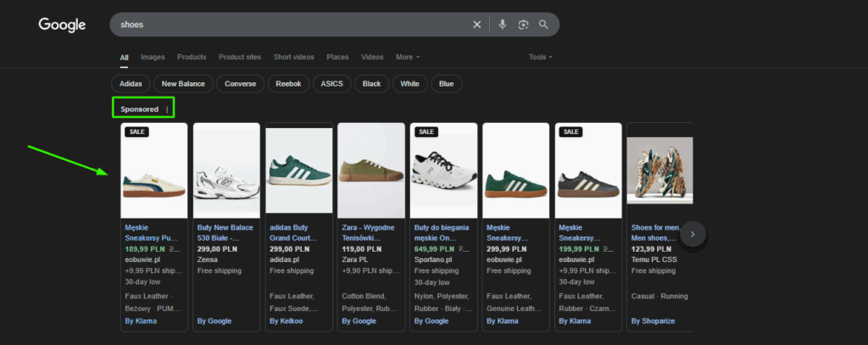Open the Sponsored three-dot menu

pos(167,109)
